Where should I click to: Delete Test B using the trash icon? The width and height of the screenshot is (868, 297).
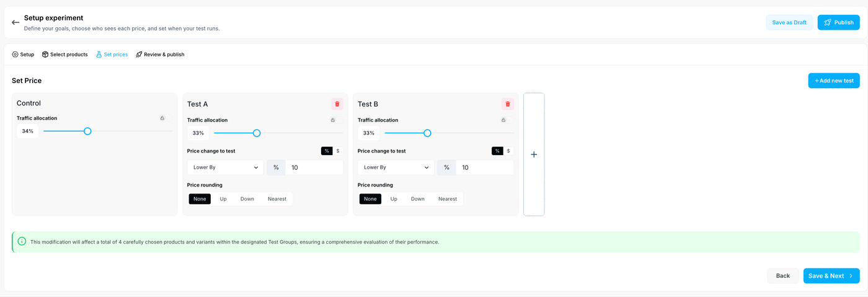pyautogui.click(x=508, y=104)
